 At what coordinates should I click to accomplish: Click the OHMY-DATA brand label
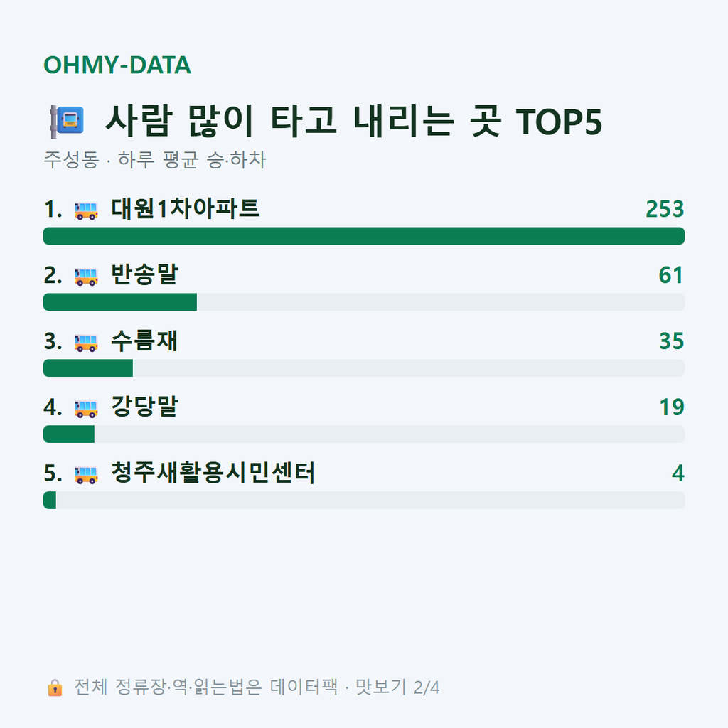click(x=117, y=65)
